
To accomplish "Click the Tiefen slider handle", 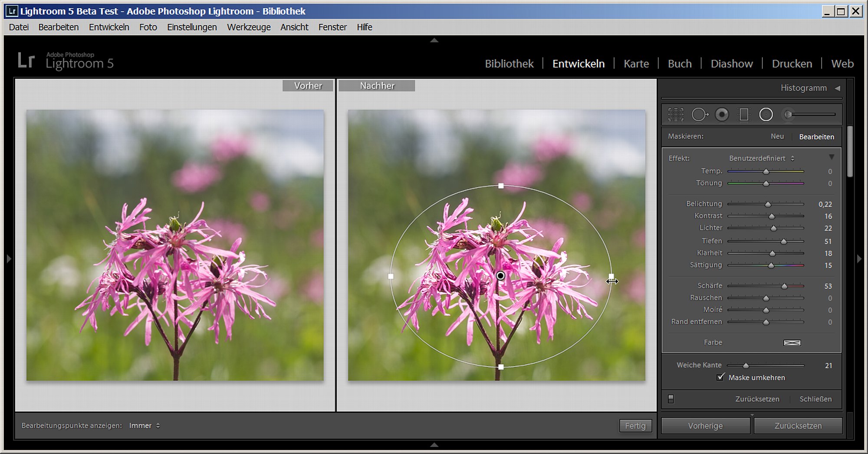I will coord(783,242).
